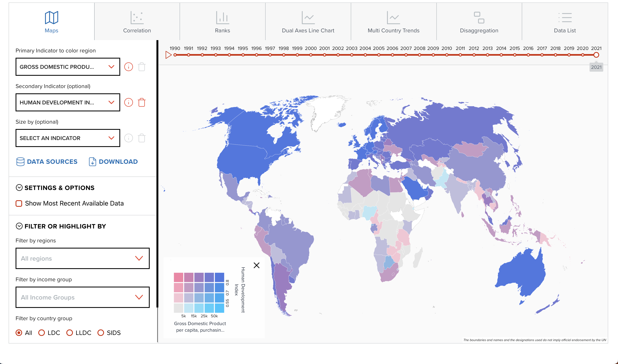The height and width of the screenshot is (364, 618).
Task: Enable Show Most Recent Available Data
Action: [x=19, y=203]
